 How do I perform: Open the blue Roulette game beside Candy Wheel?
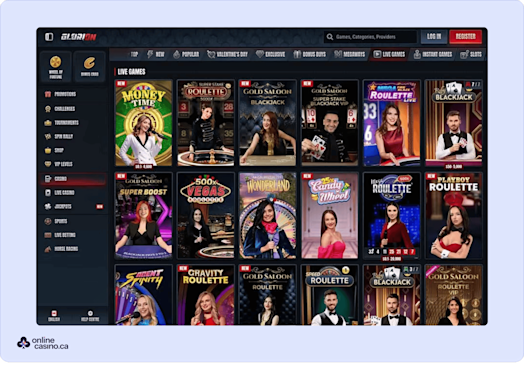tap(391, 216)
